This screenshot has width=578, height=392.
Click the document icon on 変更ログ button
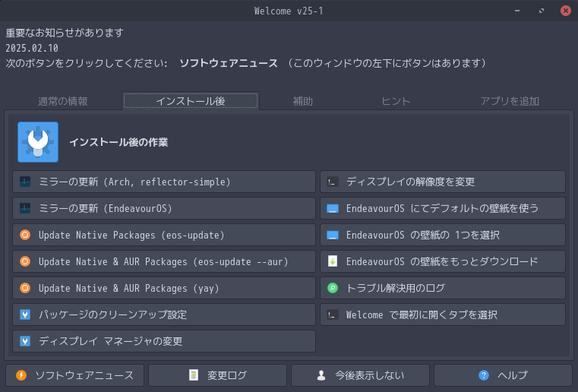coord(194,375)
